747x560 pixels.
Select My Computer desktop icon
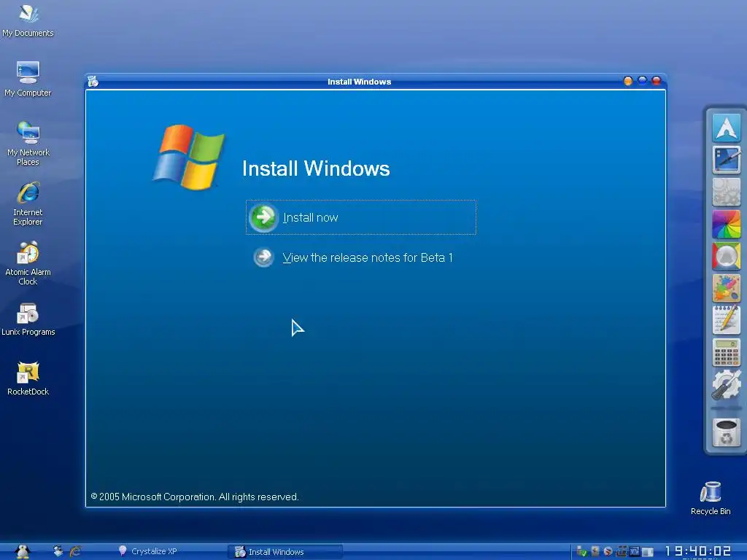(28, 79)
